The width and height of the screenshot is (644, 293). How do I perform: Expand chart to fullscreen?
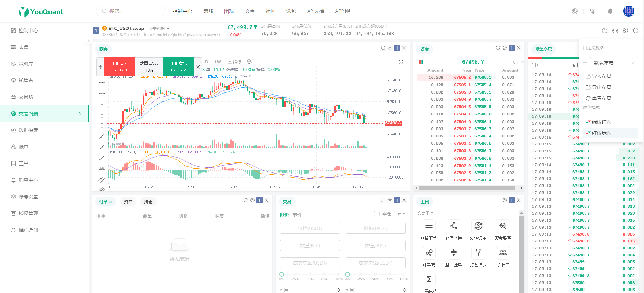(401, 62)
